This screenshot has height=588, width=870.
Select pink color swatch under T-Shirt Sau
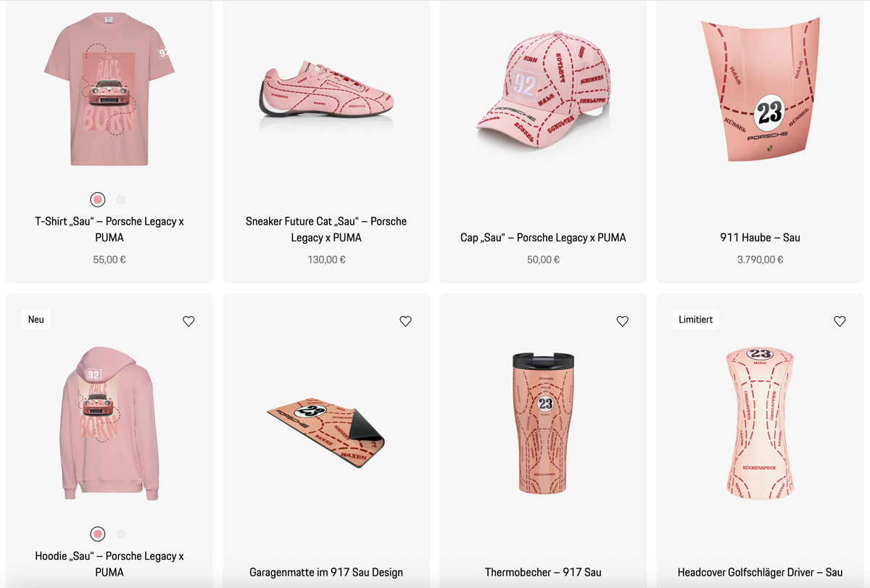(98, 199)
